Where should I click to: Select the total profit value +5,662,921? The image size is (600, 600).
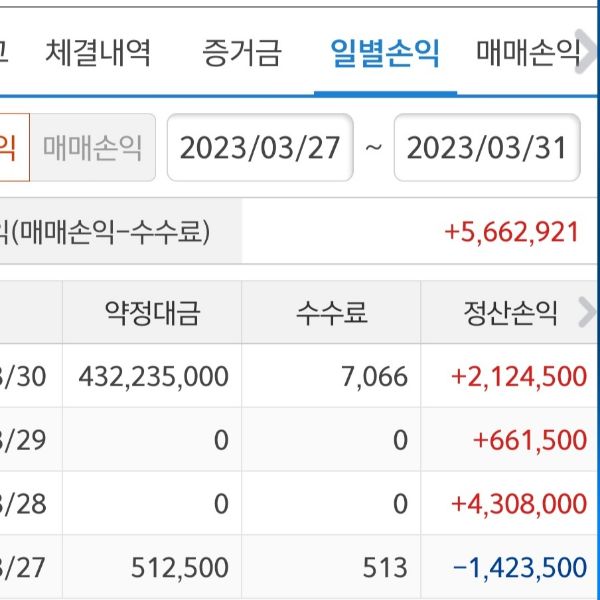tap(512, 232)
